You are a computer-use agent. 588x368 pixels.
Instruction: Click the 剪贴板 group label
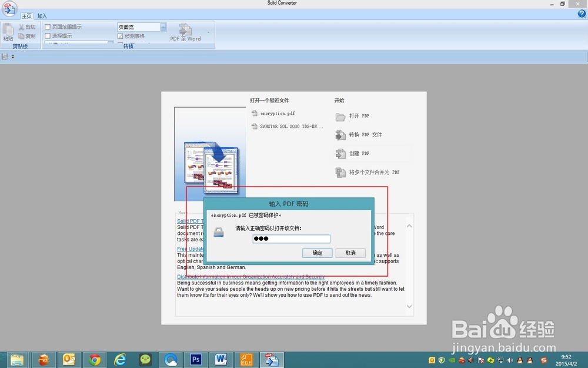coord(20,46)
